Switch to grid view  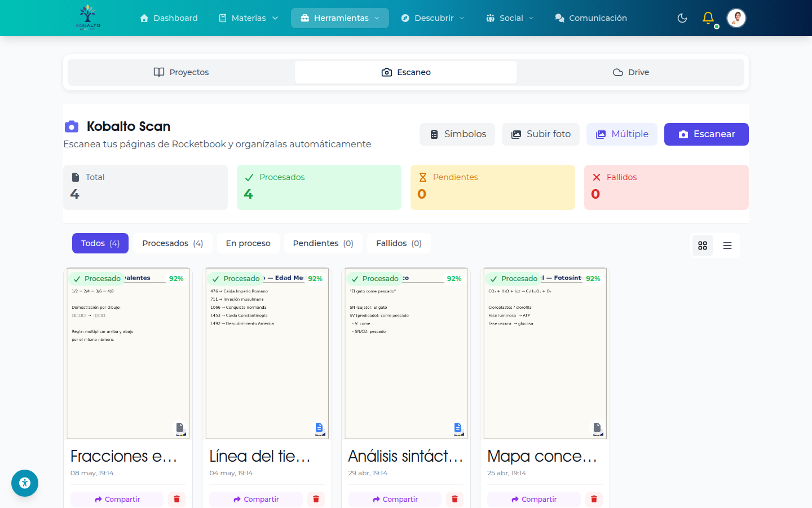coord(703,246)
